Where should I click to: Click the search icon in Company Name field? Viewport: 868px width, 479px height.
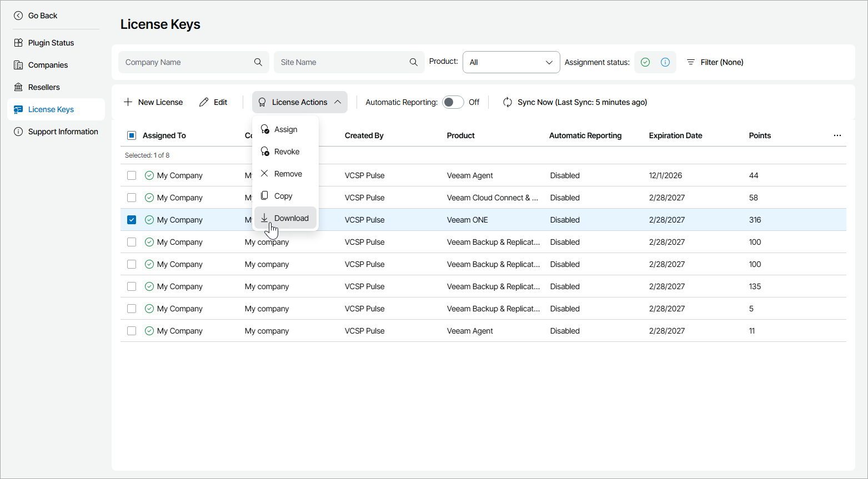[x=258, y=62]
